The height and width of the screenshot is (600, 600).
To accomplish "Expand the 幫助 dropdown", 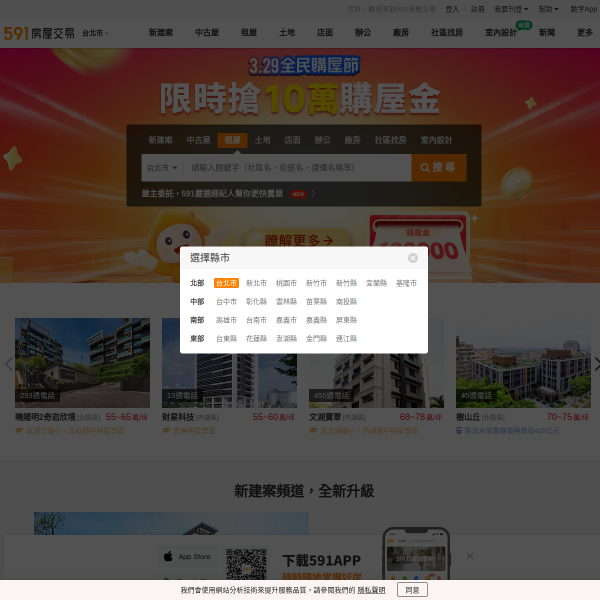I will click(548, 9).
